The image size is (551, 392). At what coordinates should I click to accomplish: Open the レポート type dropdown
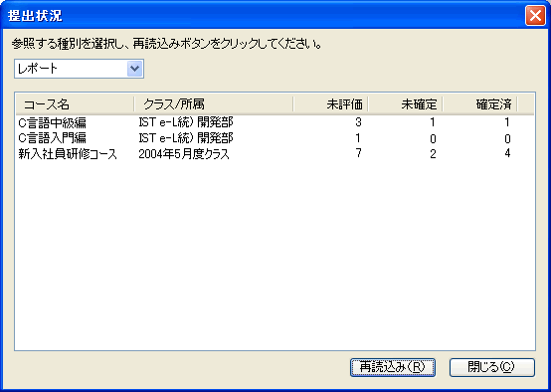tap(79, 69)
